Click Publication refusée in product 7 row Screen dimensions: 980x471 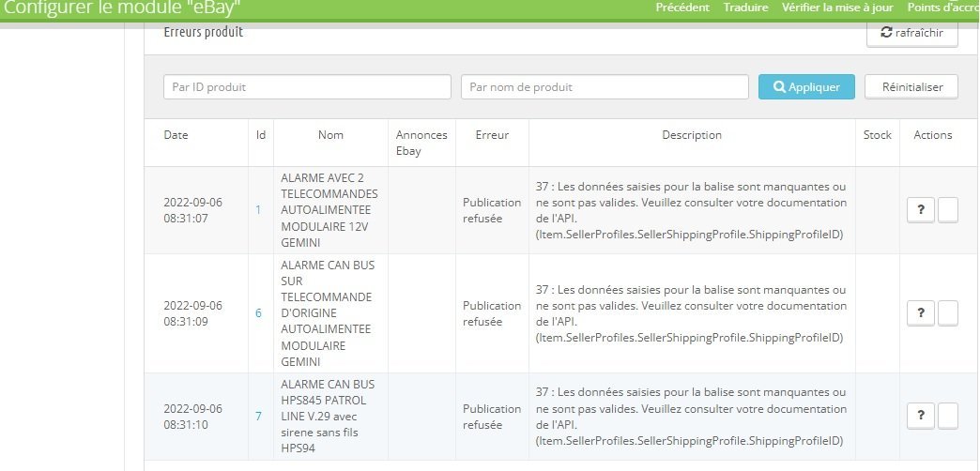point(492,417)
